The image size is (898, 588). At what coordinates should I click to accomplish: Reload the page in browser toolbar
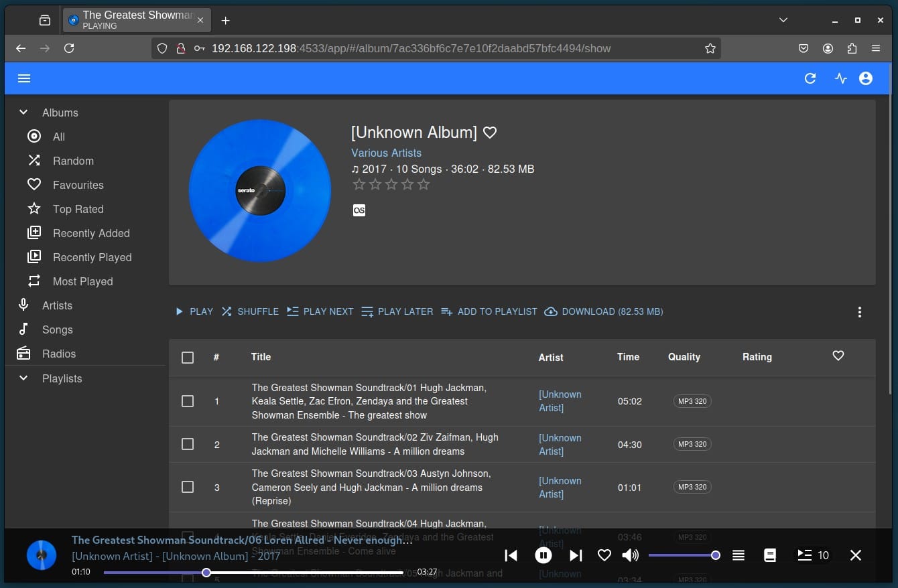(69, 48)
